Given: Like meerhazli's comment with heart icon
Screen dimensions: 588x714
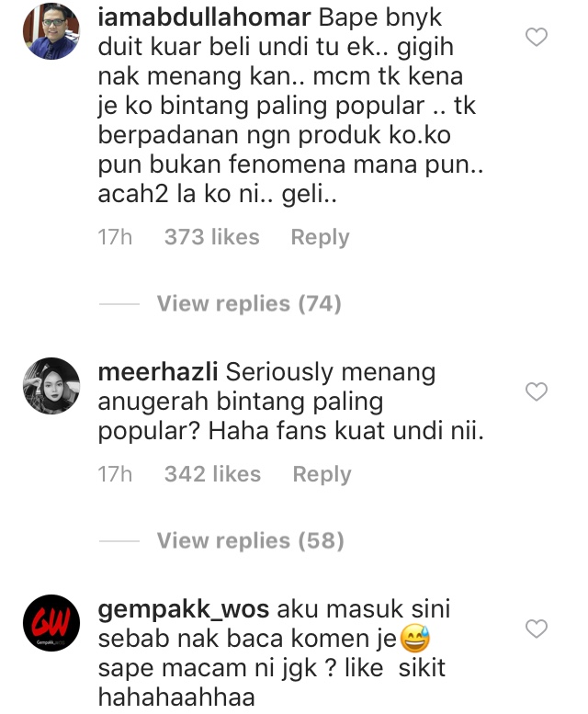Looking at the screenshot, I should [x=537, y=391].
